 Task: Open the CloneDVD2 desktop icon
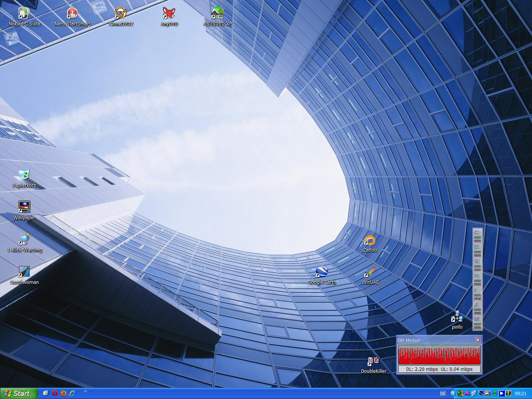coord(120,14)
